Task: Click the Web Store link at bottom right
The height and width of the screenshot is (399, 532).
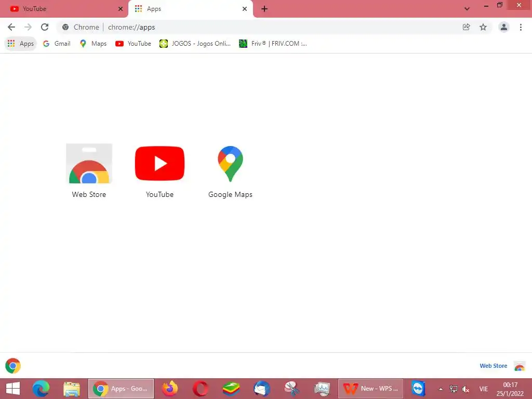Action: [494, 366]
